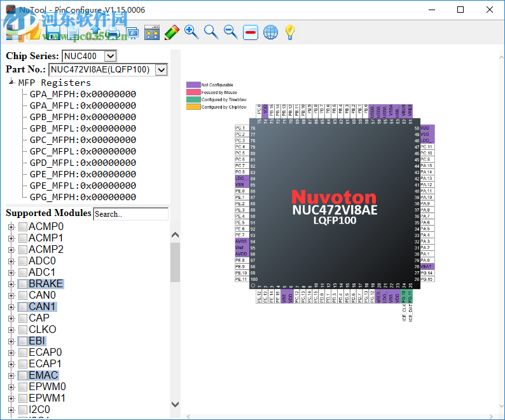The height and width of the screenshot is (420, 505).
Task: Click the zoom in magnifier icon
Action: point(191,32)
